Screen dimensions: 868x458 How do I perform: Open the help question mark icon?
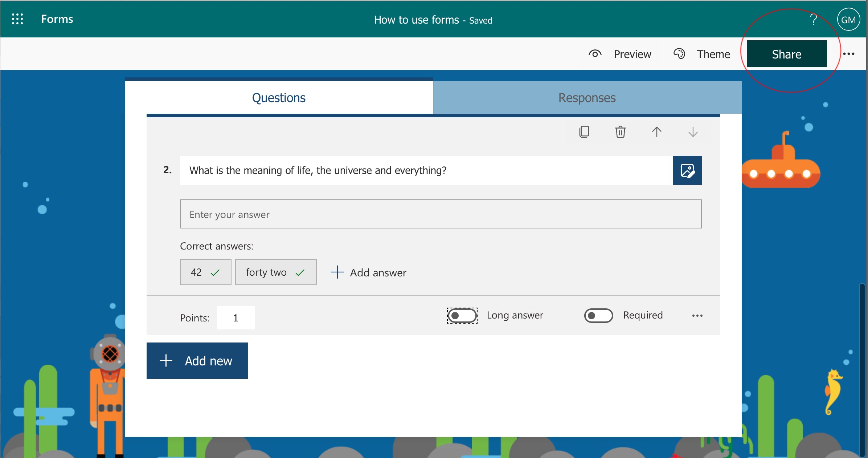click(x=814, y=19)
